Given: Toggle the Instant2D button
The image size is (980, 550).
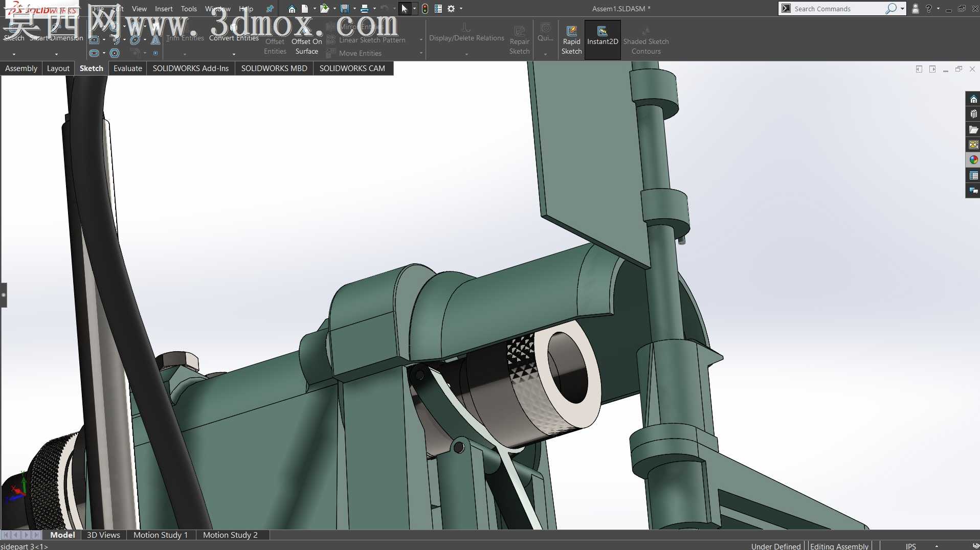Looking at the screenshot, I should (x=603, y=40).
